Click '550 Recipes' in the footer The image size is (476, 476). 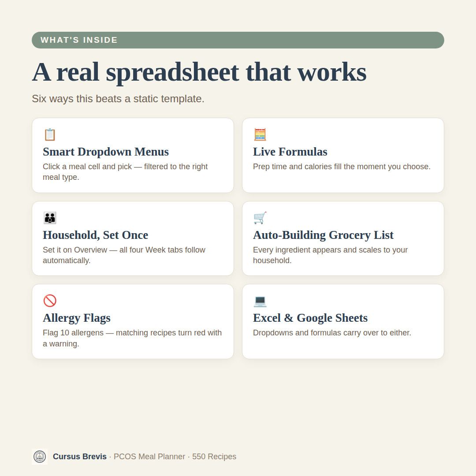(214, 457)
